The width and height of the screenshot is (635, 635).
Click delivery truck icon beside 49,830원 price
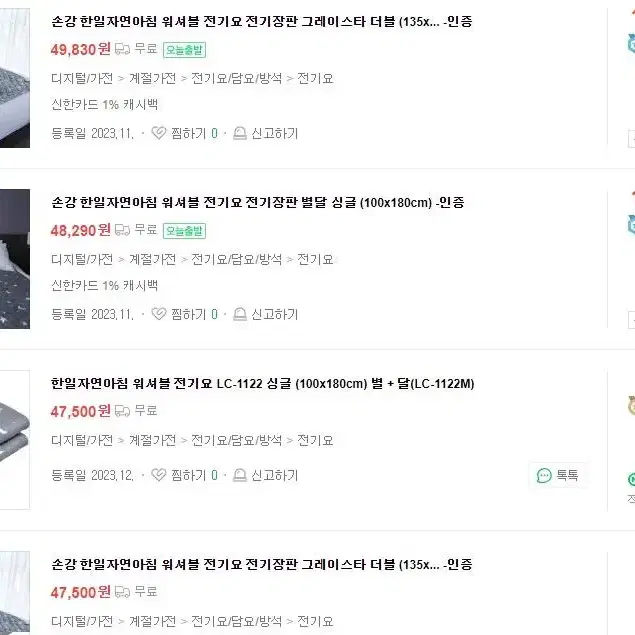[x=122, y=49]
